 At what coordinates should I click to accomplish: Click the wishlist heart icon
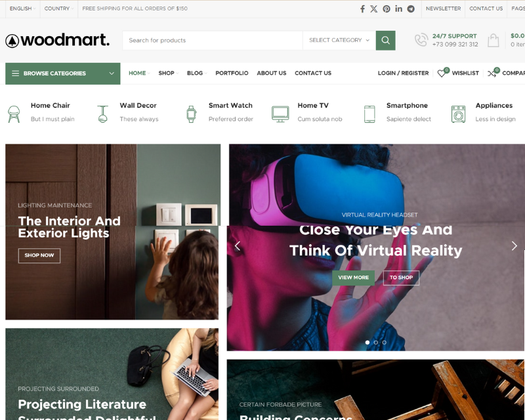(x=441, y=73)
